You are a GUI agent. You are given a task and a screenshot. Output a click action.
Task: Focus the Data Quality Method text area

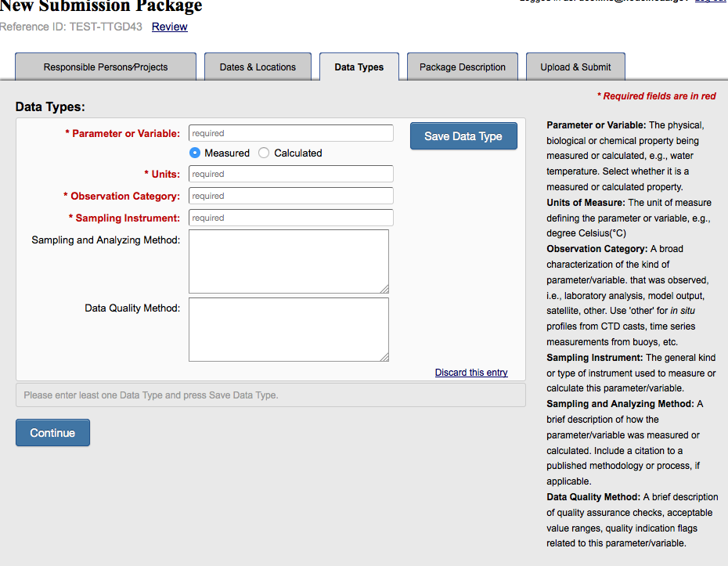(x=288, y=330)
